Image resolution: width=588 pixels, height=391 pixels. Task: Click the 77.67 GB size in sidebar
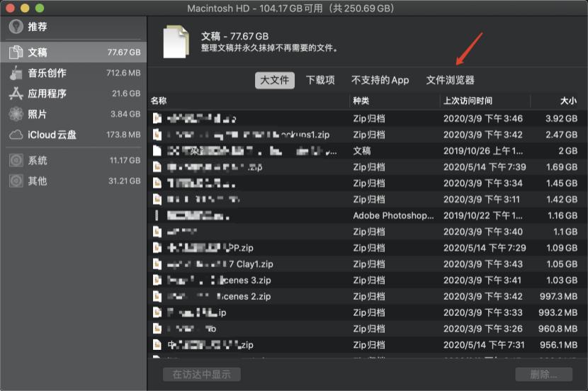pos(124,52)
